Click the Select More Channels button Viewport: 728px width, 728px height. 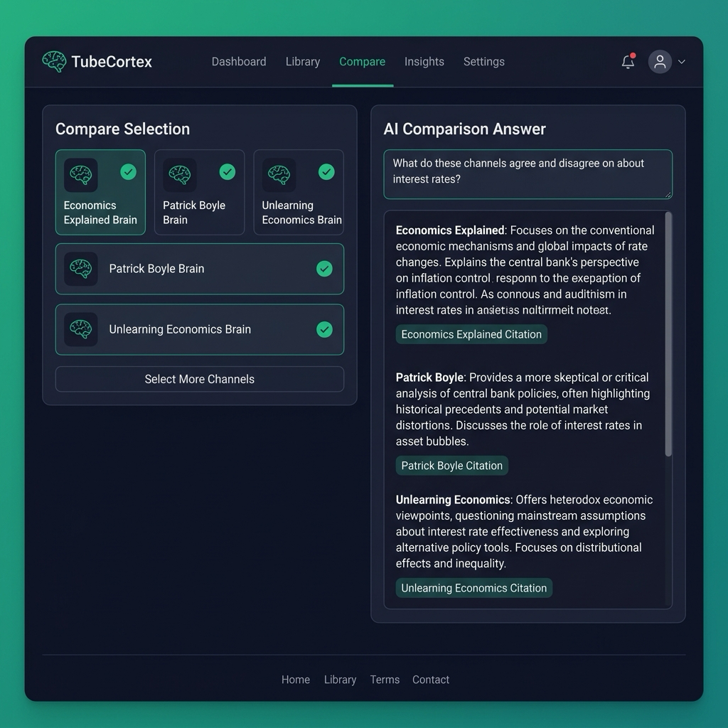200,380
